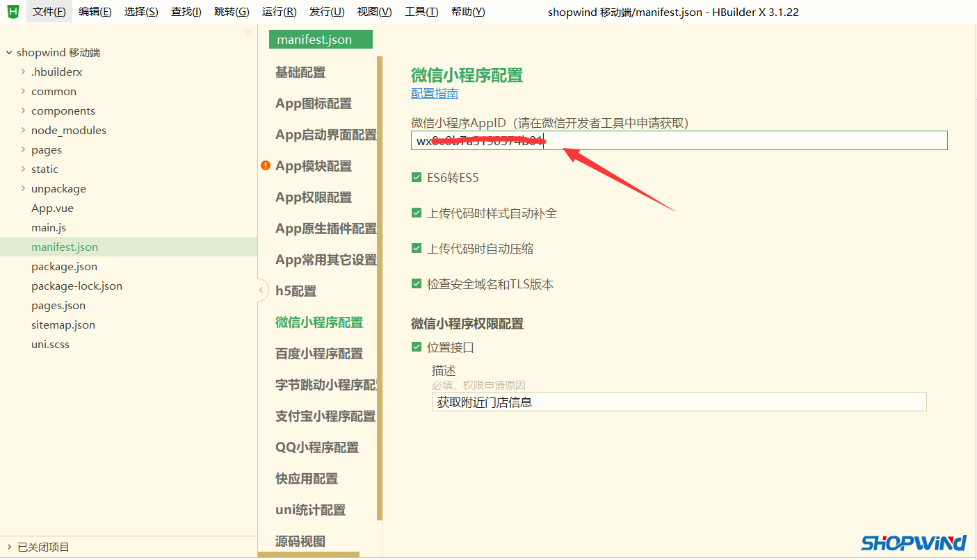Expand the common folder

pos(23,91)
